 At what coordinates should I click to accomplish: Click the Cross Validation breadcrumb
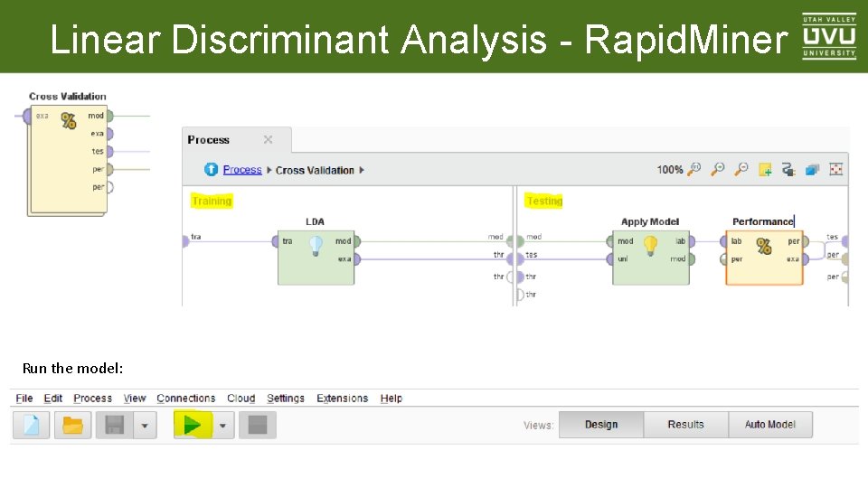tap(315, 171)
